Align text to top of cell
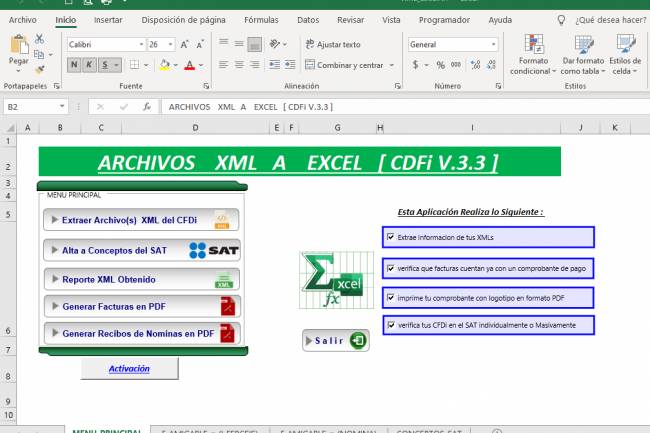The image size is (650, 433). [x=224, y=43]
